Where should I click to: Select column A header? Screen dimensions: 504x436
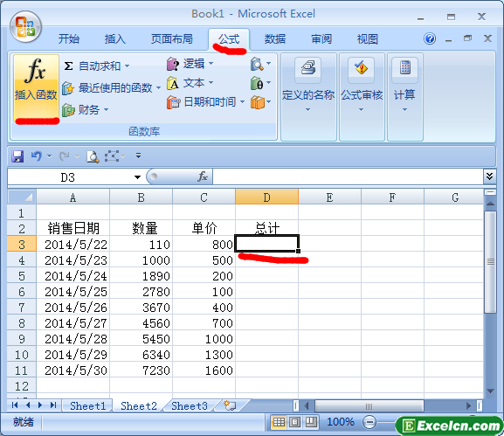pyautogui.click(x=73, y=197)
